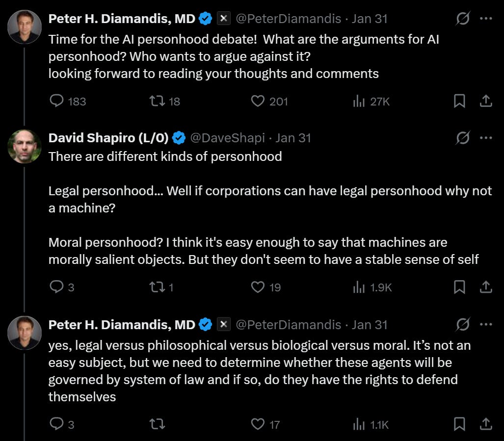Open more options on the last reply
Screen dimensions: 504x441
tap(486, 324)
